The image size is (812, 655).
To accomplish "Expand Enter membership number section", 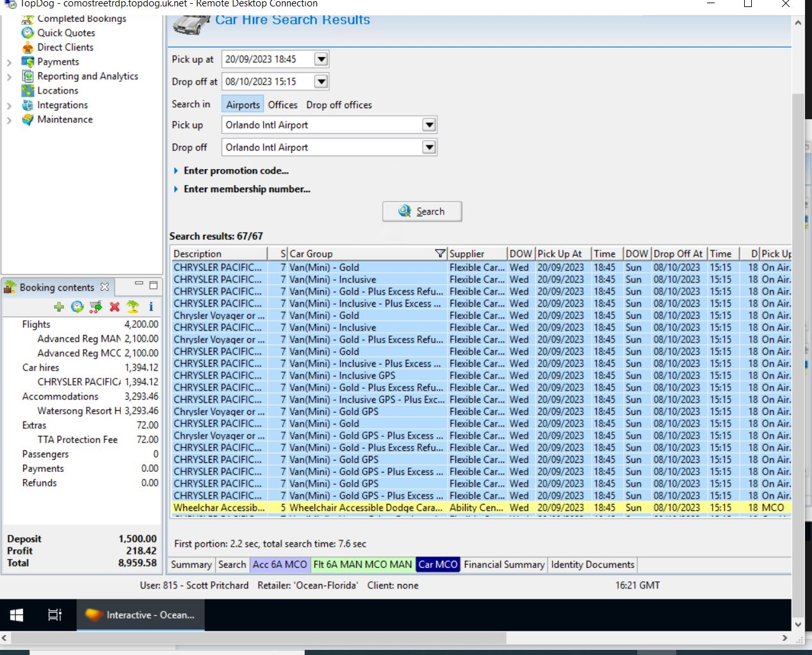I will pos(176,190).
